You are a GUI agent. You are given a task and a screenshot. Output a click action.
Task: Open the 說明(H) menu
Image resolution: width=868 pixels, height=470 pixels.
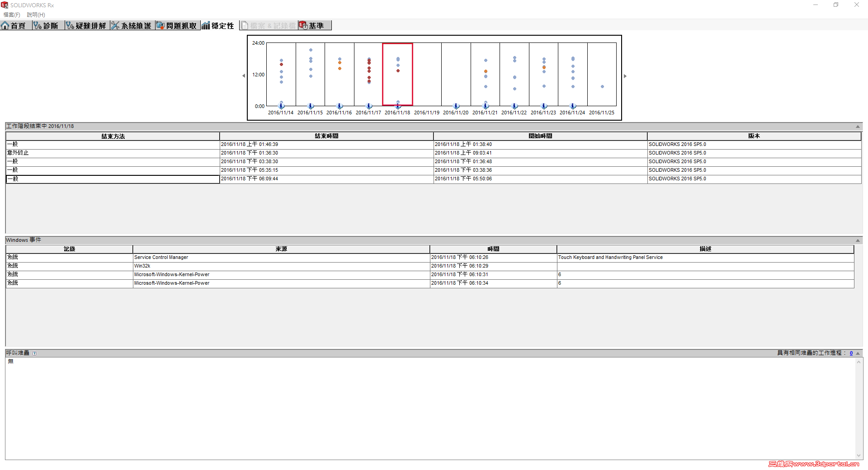36,15
